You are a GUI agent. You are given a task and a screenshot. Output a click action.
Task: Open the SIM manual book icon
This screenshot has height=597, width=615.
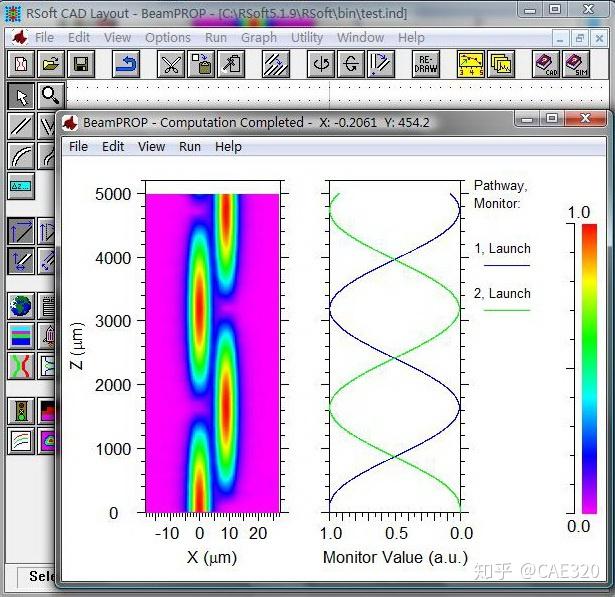pyautogui.click(x=576, y=64)
